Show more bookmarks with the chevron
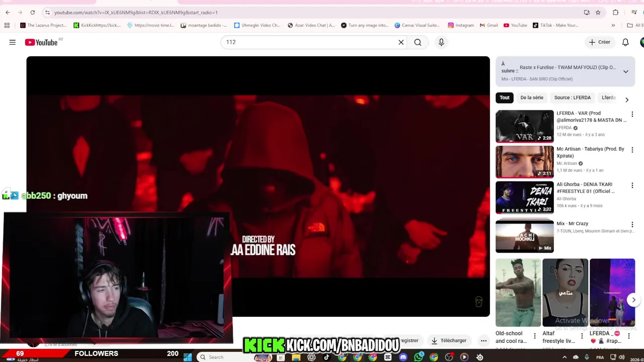 click(x=613, y=25)
